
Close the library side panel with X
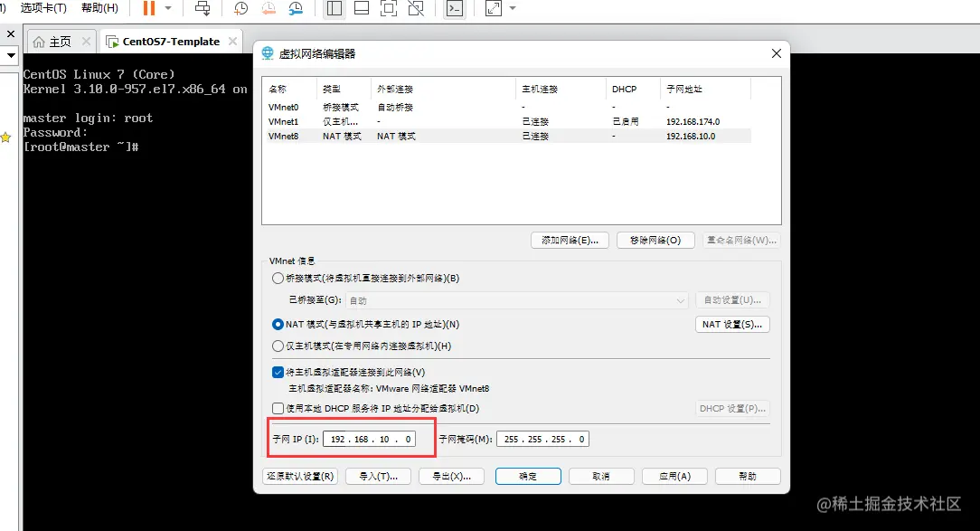pos(11,33)
